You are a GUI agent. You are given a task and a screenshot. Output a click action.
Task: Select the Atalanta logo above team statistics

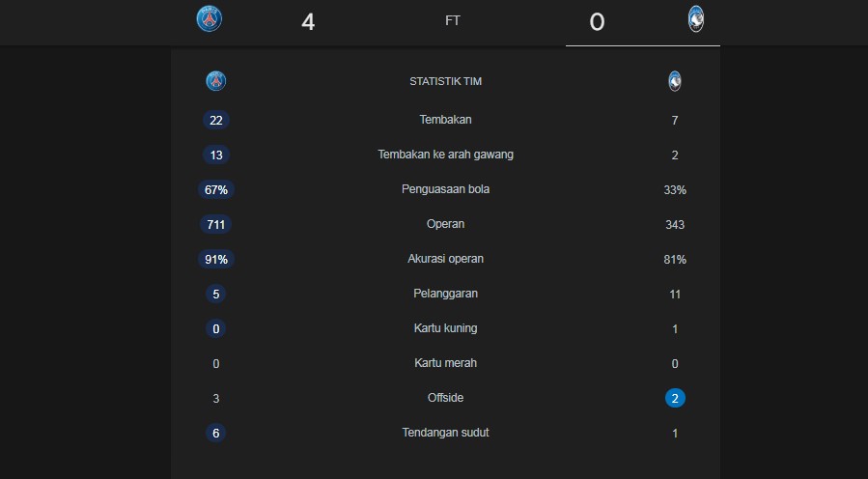coord(675,81)
